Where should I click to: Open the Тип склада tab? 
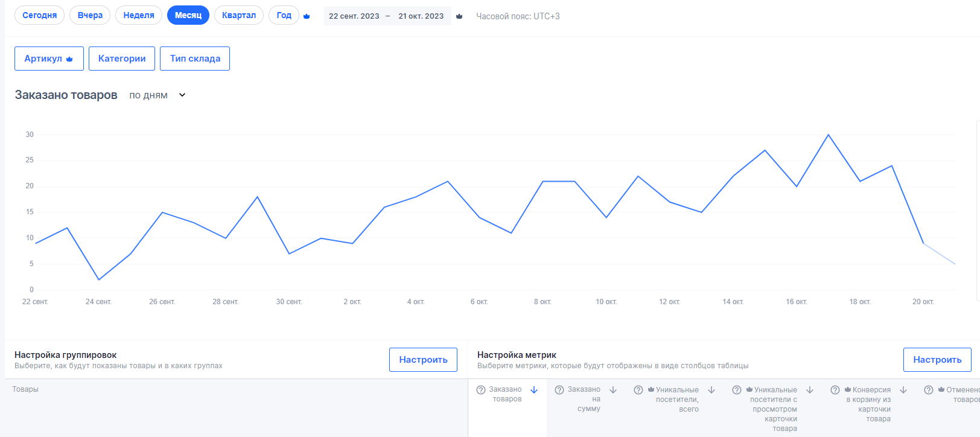(x=195, y=59)
